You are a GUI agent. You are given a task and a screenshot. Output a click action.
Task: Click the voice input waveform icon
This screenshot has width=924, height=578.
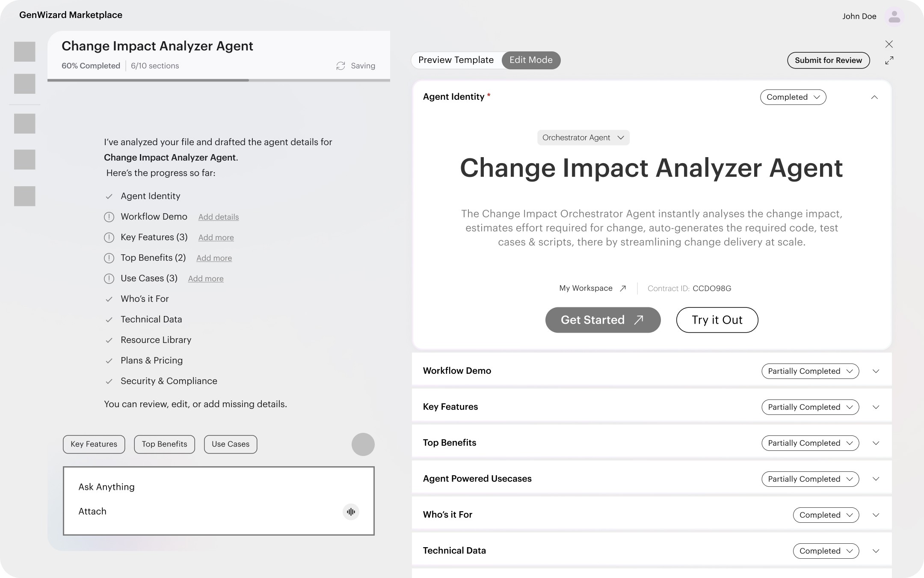[351, 512]
